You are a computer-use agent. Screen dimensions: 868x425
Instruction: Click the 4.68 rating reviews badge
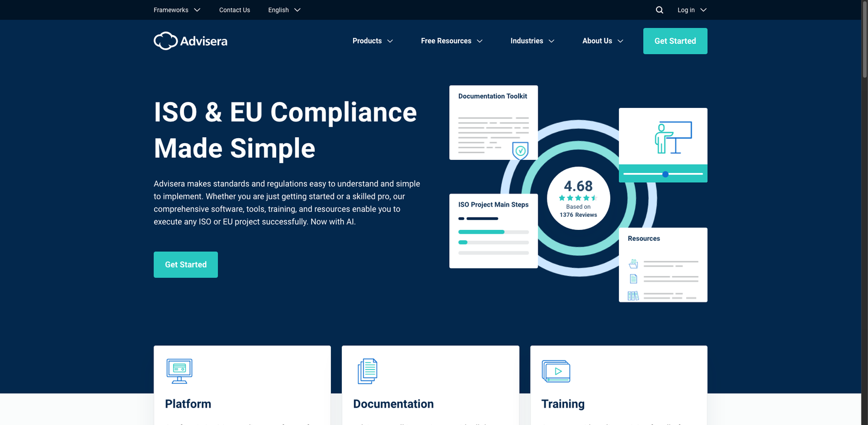(x=578, y=198)
